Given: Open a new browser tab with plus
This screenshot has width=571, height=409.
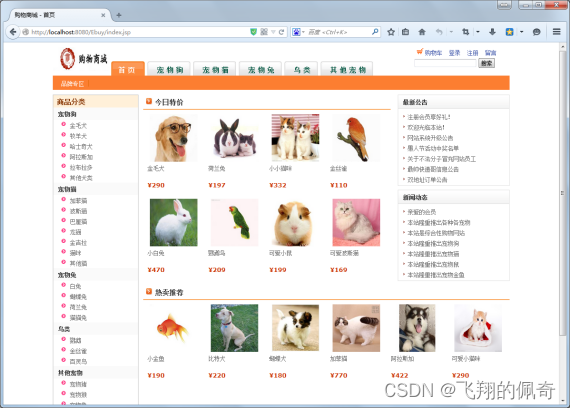Looking at the screenshot, I should pyautogui.click(x=119, y=15).
